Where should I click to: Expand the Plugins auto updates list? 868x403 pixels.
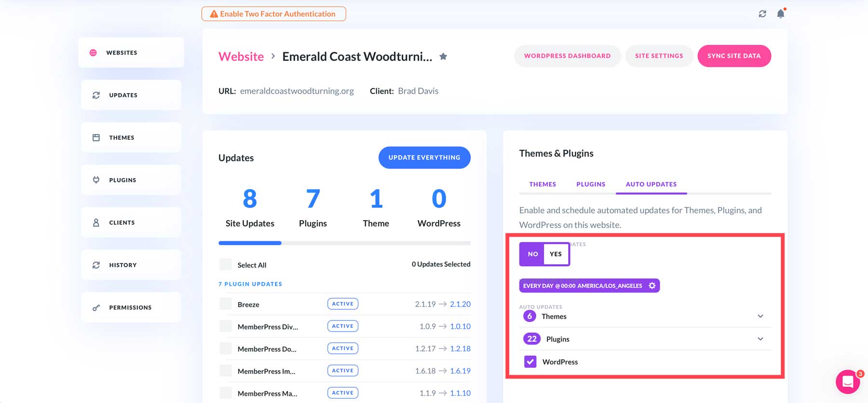(x=760, y=339)
